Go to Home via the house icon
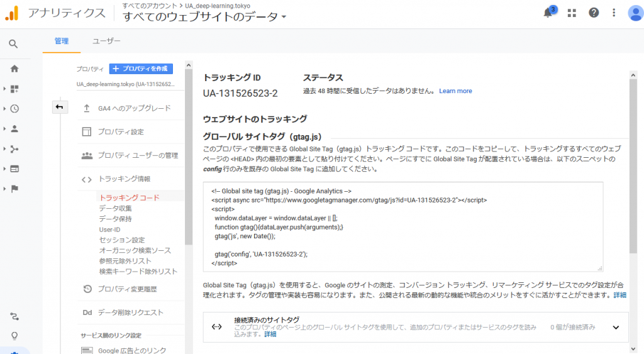Image resolution: width=644 pixels, height=354 pixels. [14, 69]
